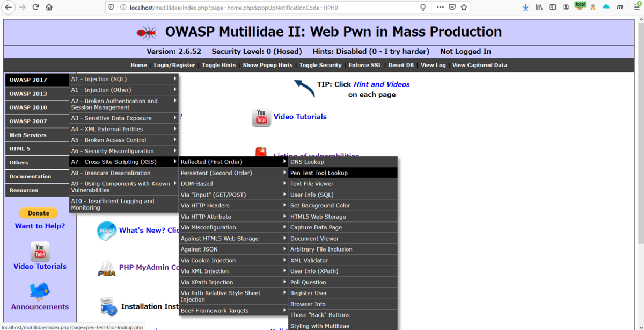The width and height of the screenshot is (644, 330).
Task: Click the cloud extension icon in toolbar
Action: coord(606,7)
